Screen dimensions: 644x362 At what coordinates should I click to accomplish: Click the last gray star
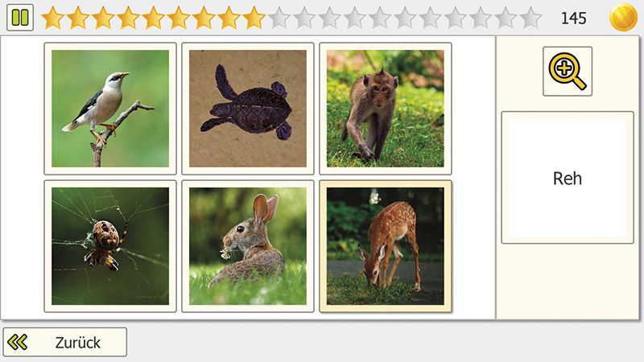point(530,18)
